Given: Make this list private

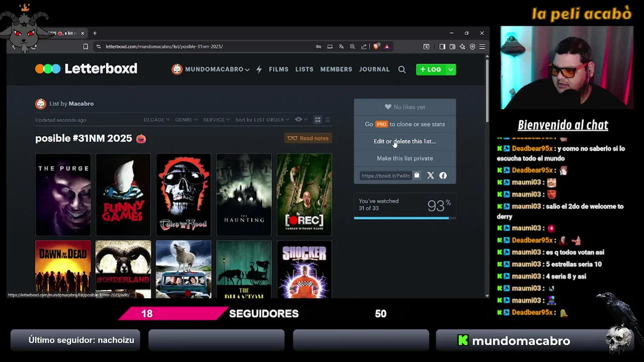Looking at the screenshot, I should tap(405, 158).
